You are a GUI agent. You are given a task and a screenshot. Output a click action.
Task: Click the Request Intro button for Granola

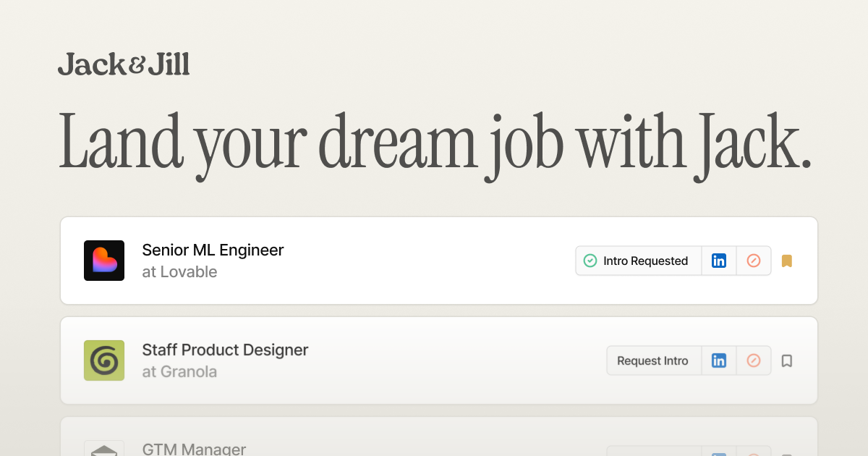(x=652, y=360)
